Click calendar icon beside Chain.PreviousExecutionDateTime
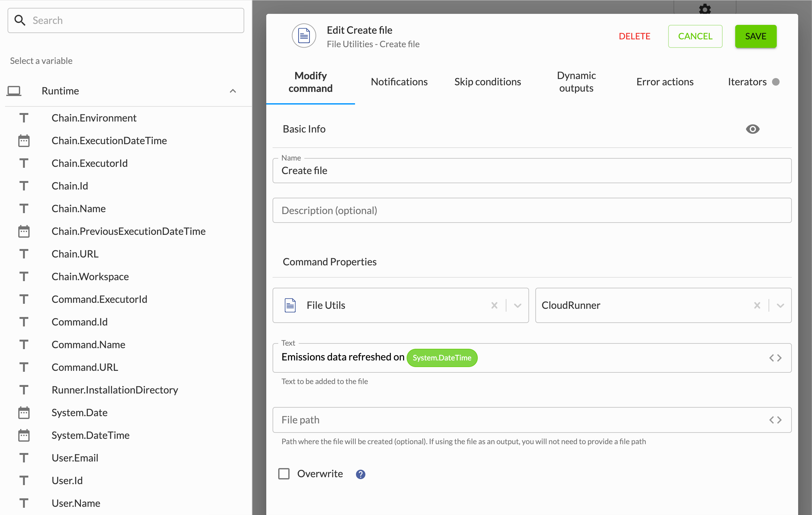This screenshot has height=515, width=812. pos(24,231)
